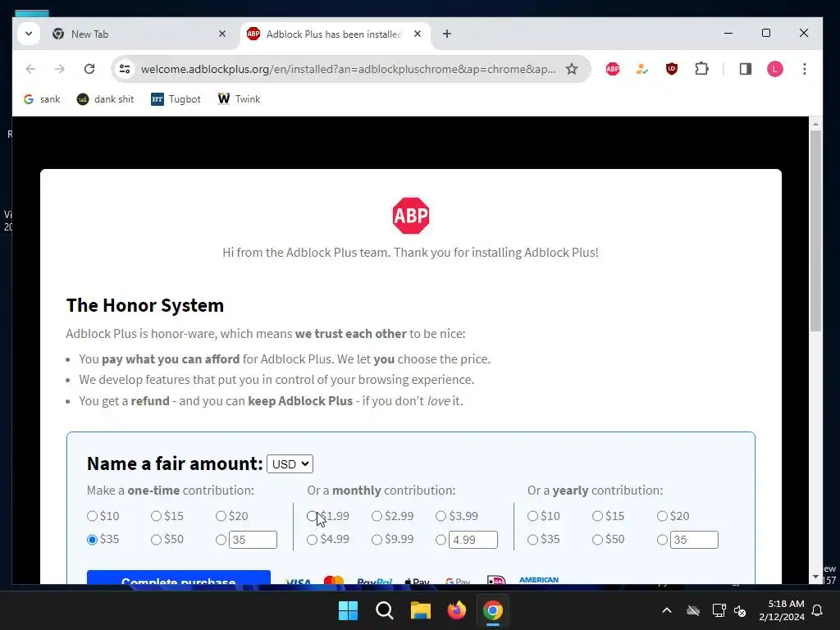Close the New Tab tab

tap(222, 34)
